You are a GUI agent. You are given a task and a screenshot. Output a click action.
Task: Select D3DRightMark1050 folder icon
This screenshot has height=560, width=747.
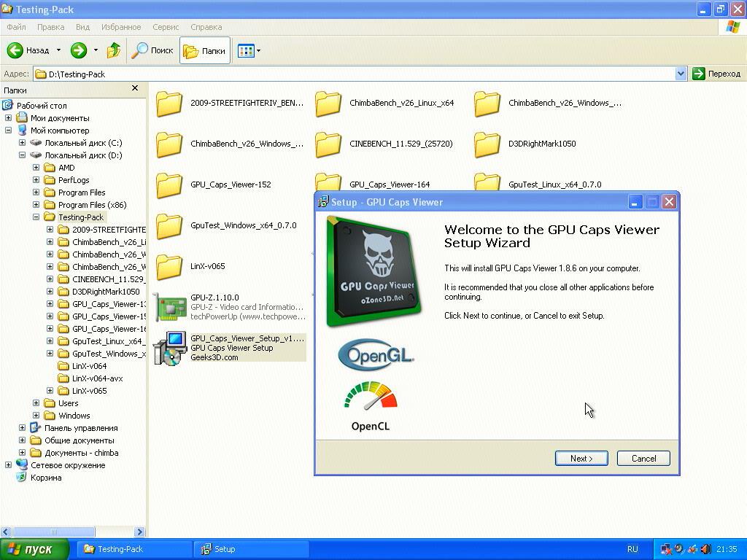(487, 144)
